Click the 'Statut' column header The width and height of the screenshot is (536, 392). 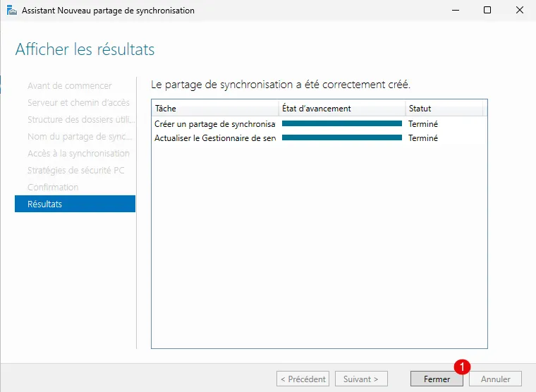point(444,109)
